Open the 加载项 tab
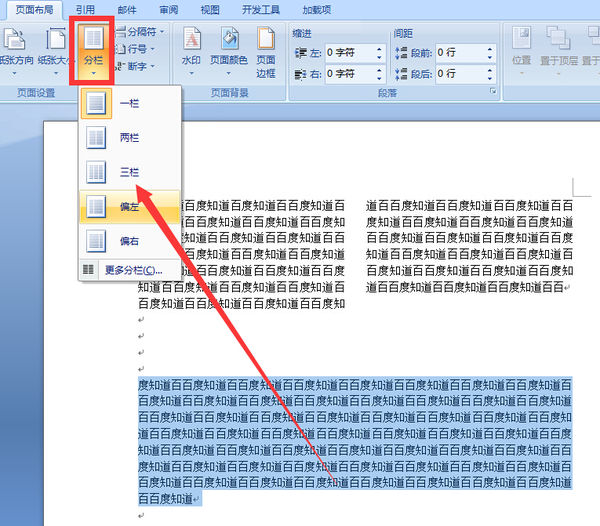The width and height of the screenshot is (600, 526). click(316, 10)
